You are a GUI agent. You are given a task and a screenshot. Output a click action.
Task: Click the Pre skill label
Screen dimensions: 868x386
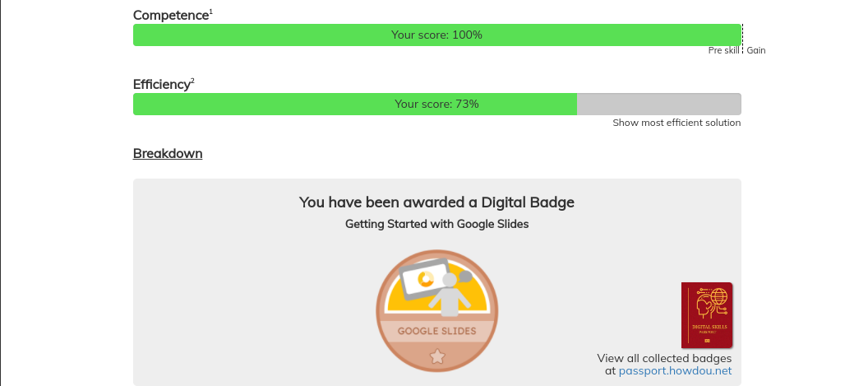coord(723,50)
